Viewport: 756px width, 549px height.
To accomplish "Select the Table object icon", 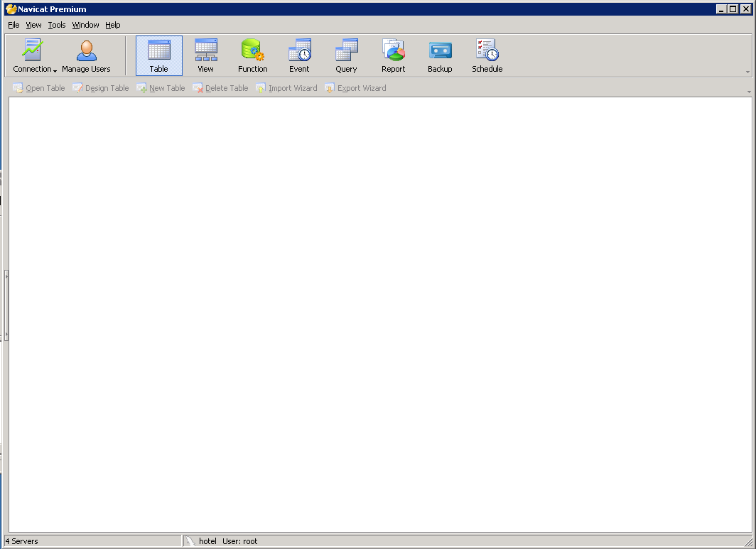I will [x=158, y=55].
